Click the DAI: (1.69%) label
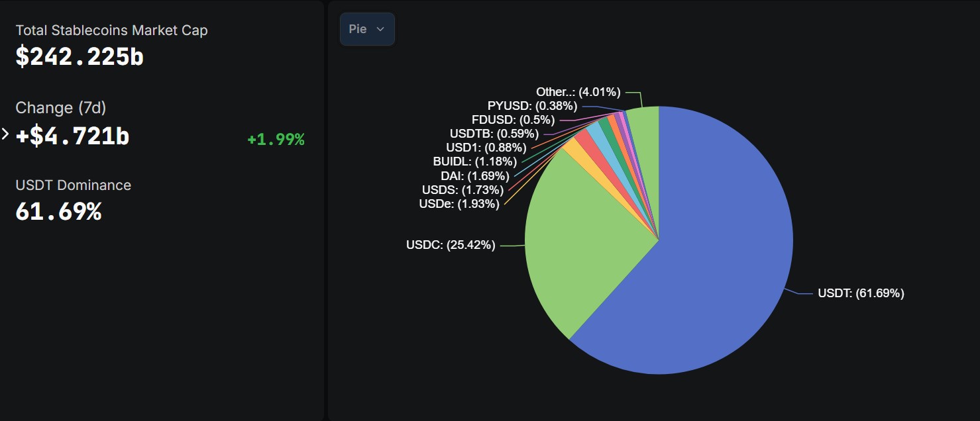 click(x=475, y=176)
